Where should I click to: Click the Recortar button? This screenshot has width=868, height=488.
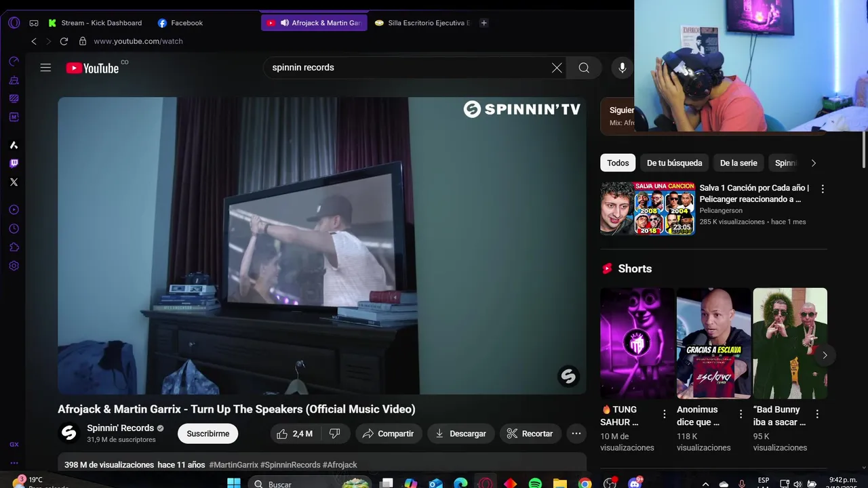(530, 434)
